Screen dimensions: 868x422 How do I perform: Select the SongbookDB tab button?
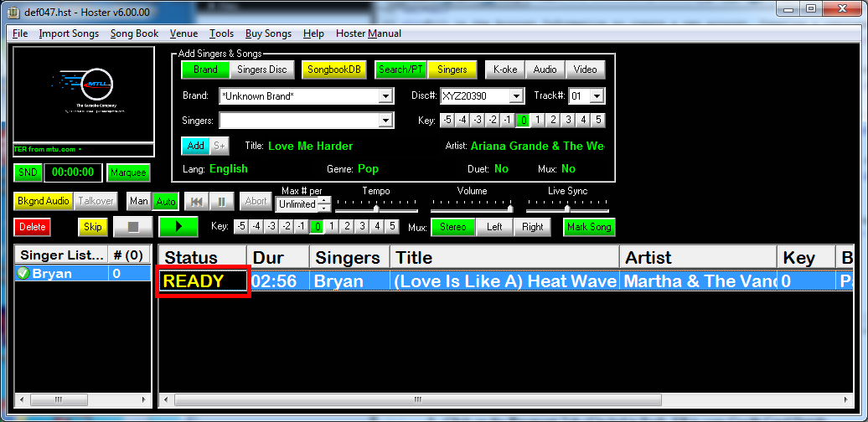click(x=334, y=69)
